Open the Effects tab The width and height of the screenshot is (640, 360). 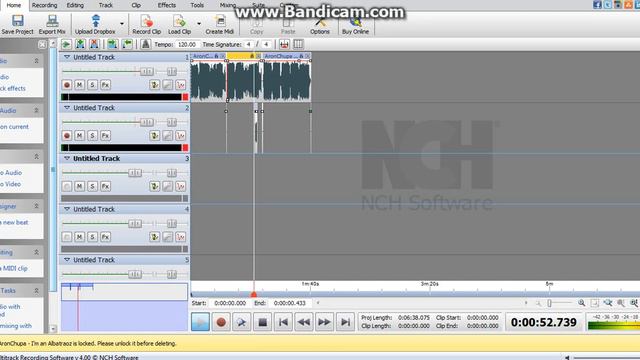click(167, 5)
